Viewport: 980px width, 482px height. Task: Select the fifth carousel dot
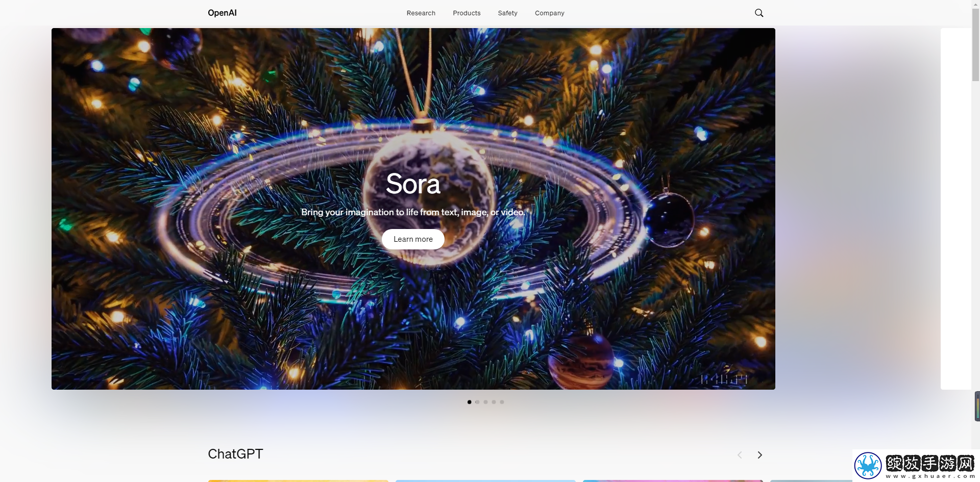pyautogui.click(x=502, y=402)
